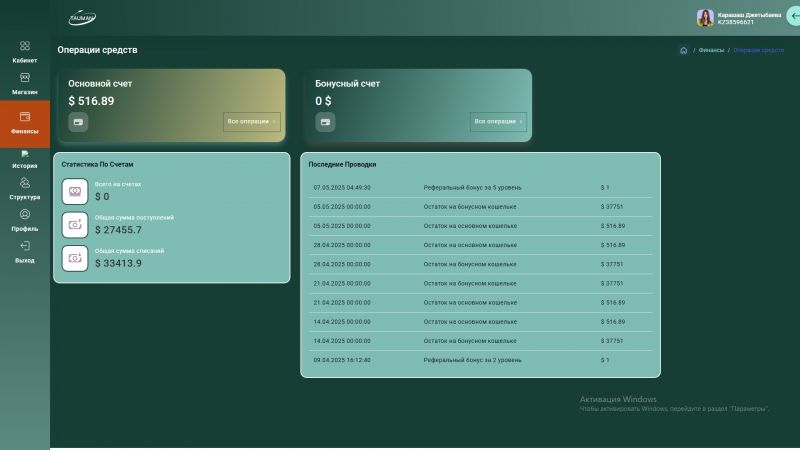Open История from the sidebar

tap(25, 155)
